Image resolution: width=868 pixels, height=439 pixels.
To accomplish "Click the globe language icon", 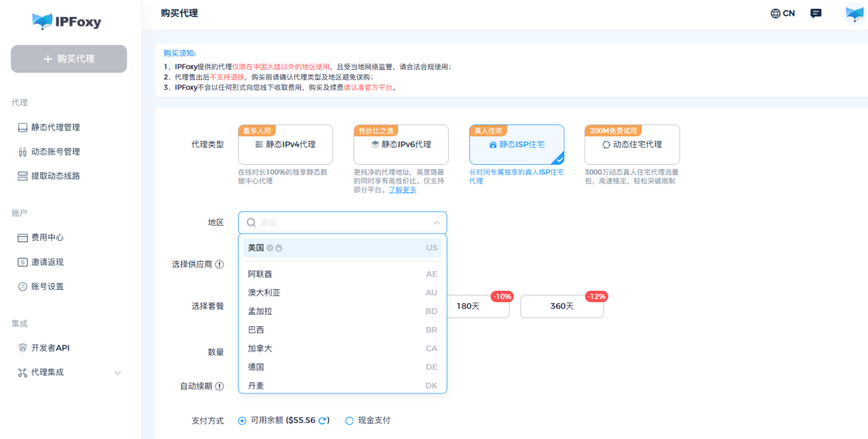I will [775, 13].
